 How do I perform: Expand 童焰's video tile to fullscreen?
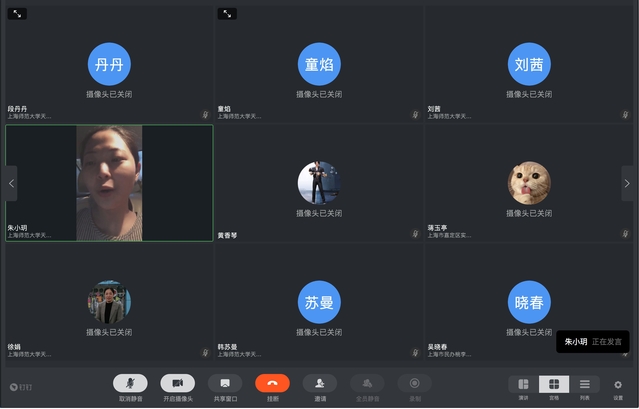(227, 14)
